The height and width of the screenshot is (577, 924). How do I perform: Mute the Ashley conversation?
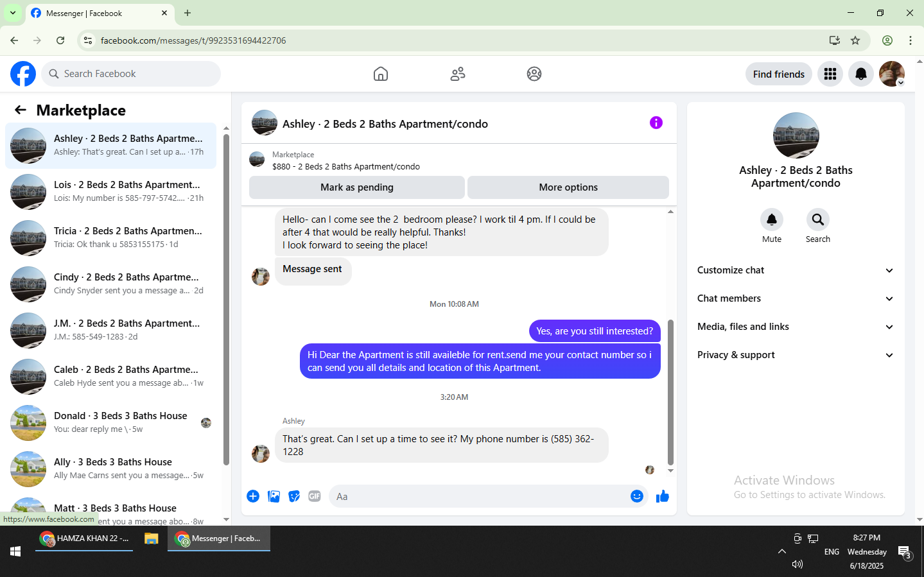(772, 220)
